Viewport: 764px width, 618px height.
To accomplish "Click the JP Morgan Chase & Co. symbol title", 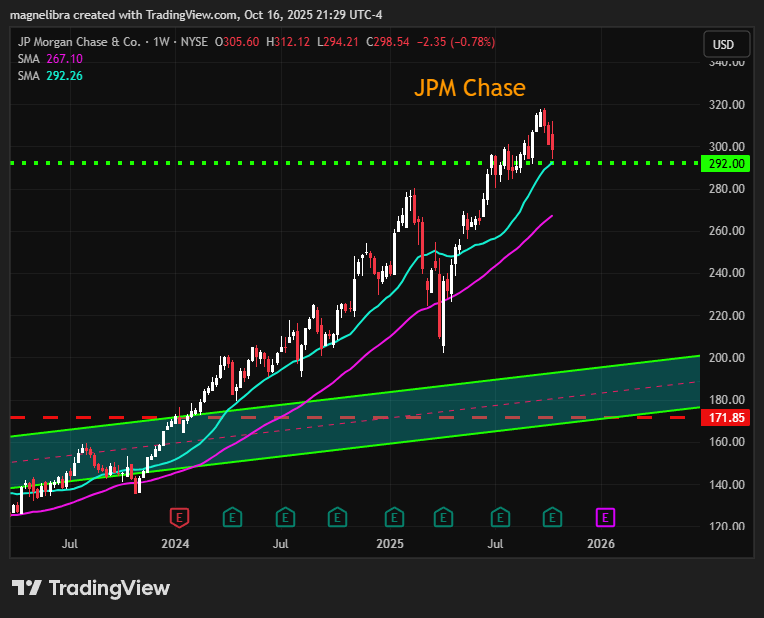I will pyautogui.click(x=79, y=42).
